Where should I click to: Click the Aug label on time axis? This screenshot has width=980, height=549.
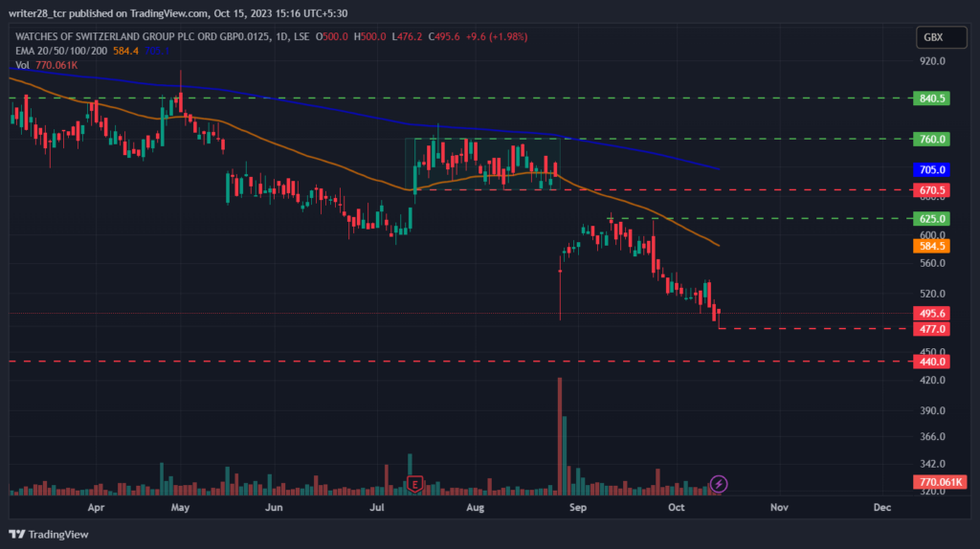point(475,507)
